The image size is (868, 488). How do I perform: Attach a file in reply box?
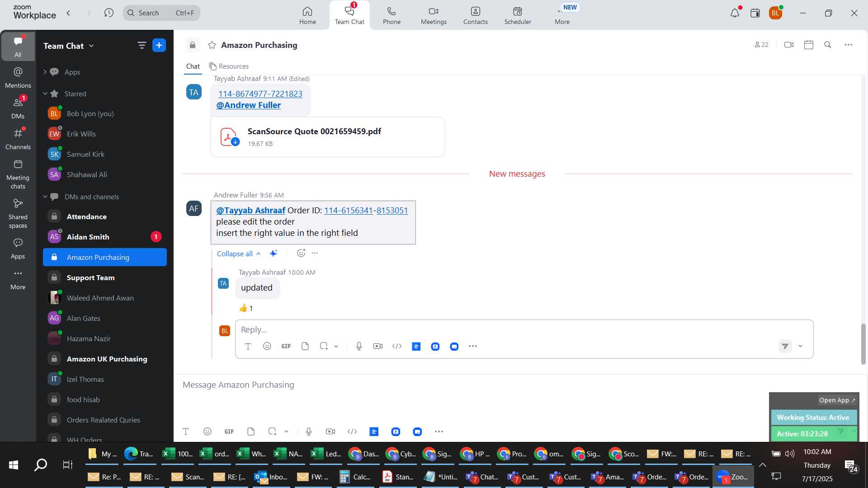[305, 347]
